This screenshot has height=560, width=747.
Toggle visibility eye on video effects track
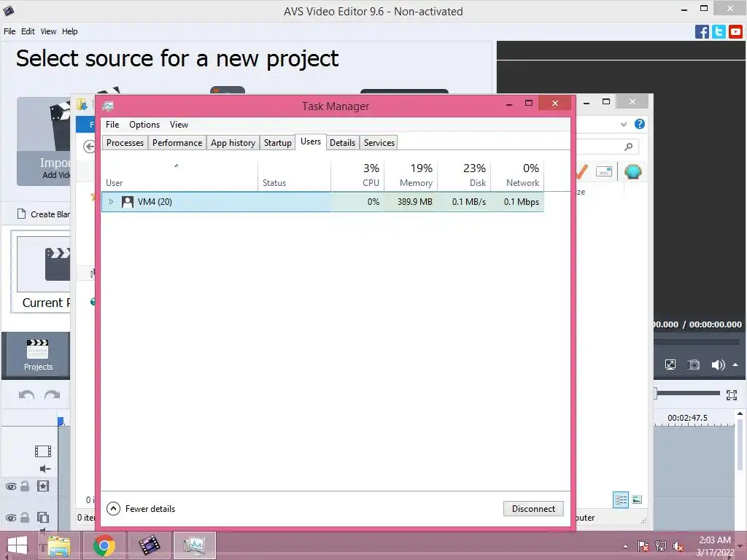click(x=11, y=486)
